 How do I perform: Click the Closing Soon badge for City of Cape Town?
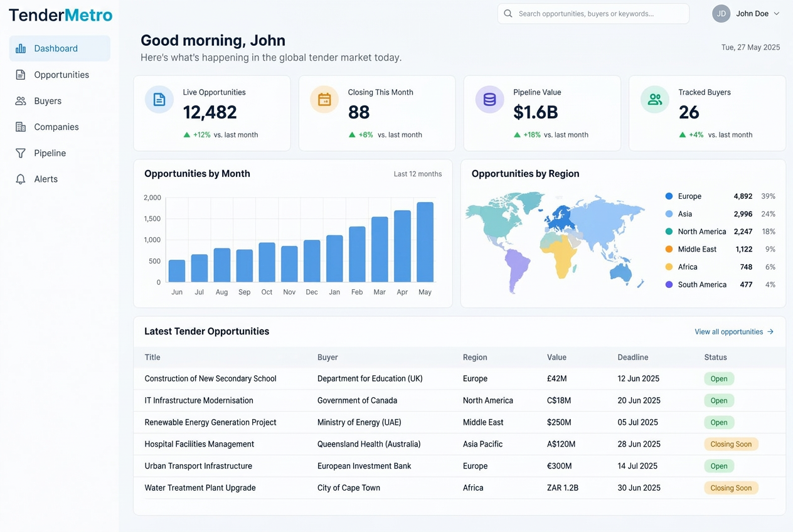click(731, 488)
